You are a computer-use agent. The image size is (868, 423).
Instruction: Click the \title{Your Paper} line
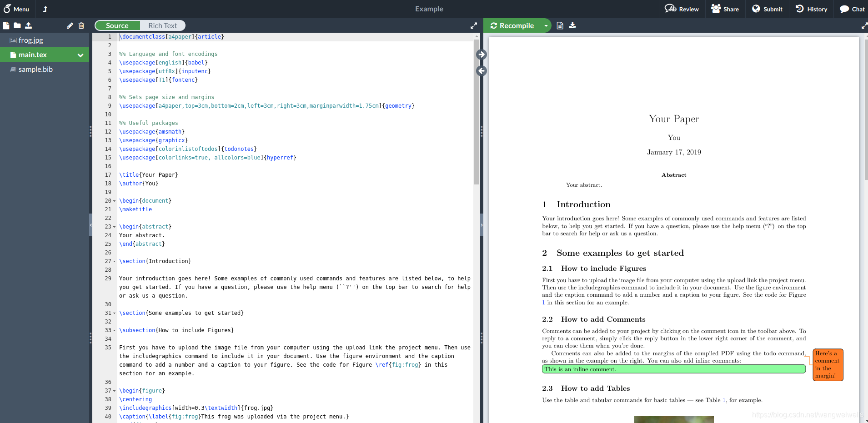tap(148, 175)
